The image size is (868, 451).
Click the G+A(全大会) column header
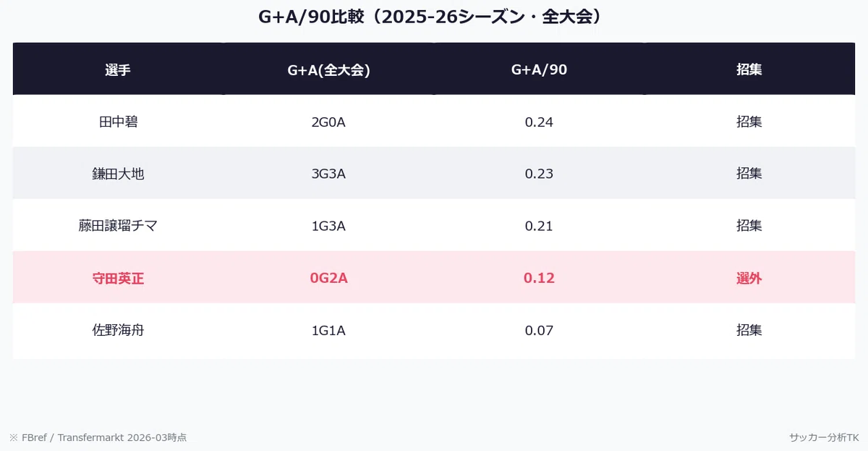(x=328, y=69)
